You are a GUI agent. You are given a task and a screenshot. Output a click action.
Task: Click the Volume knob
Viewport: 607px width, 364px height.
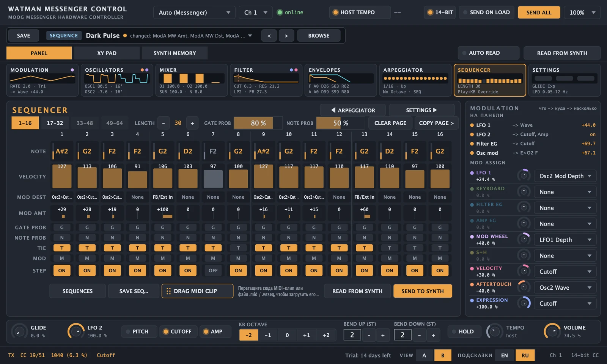click(x=552, y=331)
